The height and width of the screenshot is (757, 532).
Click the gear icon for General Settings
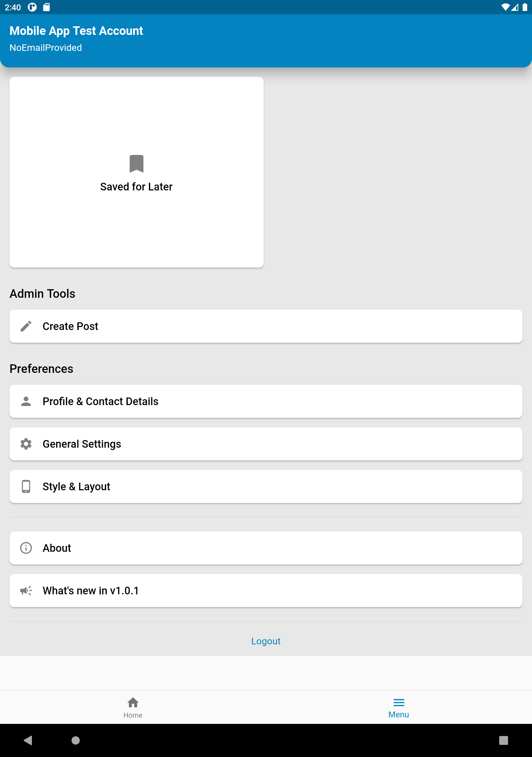tap(26, 444)
